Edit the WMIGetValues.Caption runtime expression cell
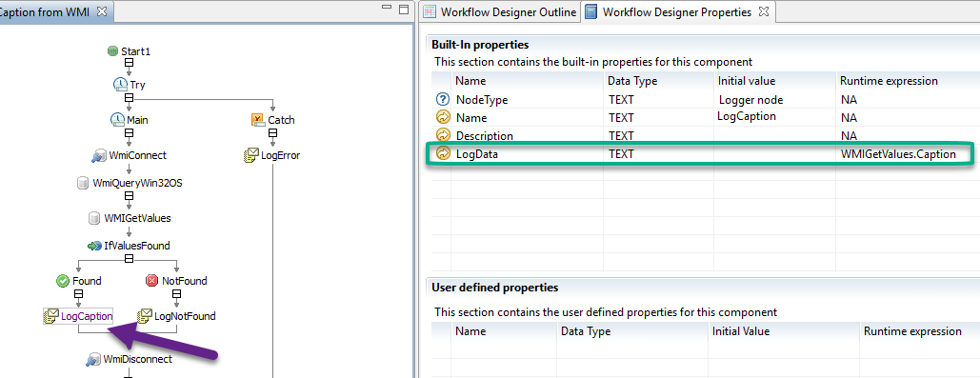 (x=908, y=153)
